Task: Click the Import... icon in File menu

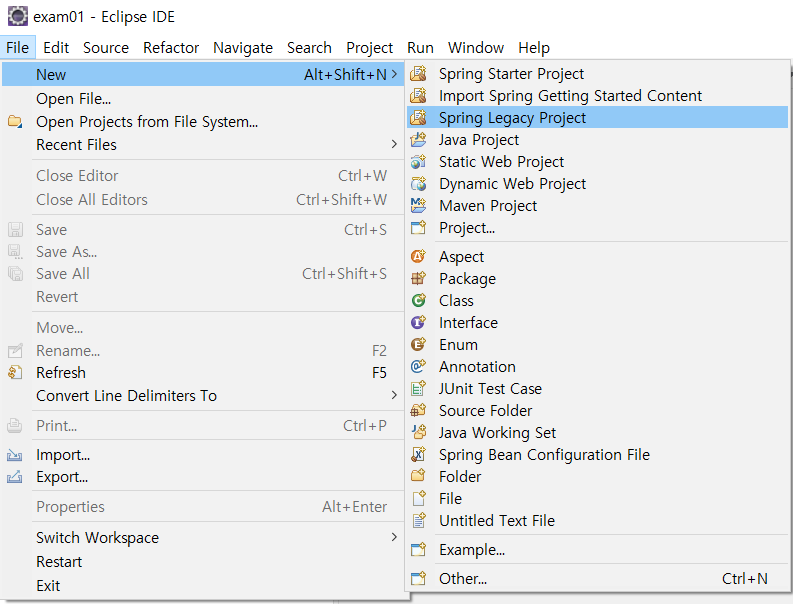Action: 15,455
